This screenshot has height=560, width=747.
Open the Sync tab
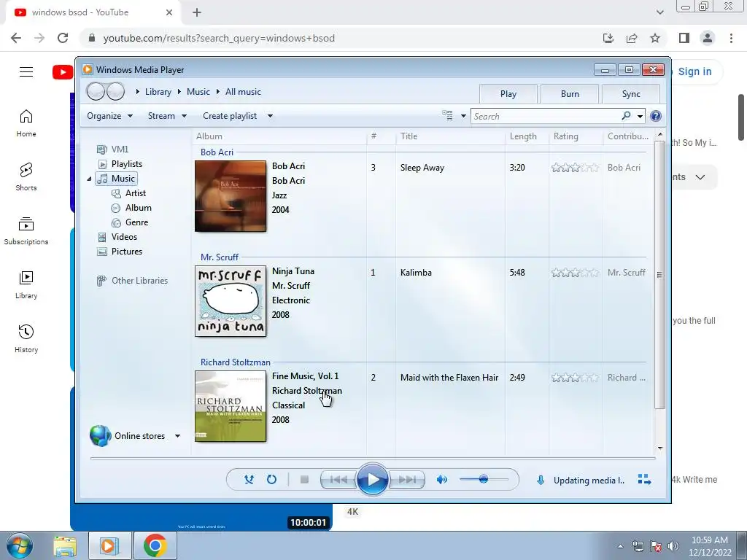[631, 94]
